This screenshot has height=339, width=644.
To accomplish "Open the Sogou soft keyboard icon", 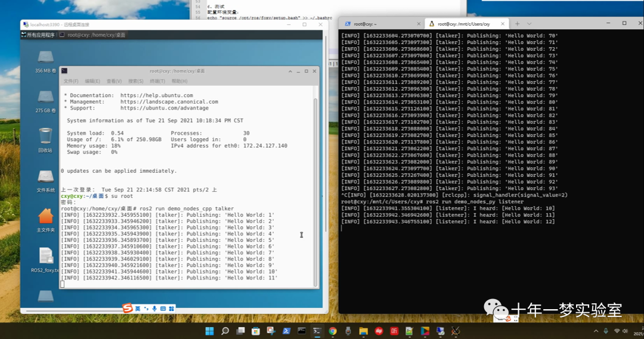I will click(x=163, y=309).
